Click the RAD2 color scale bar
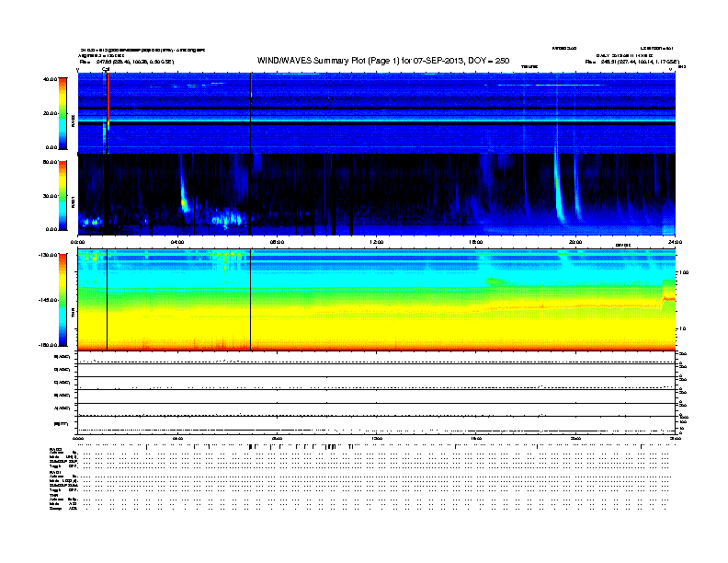 coord(63,113)
